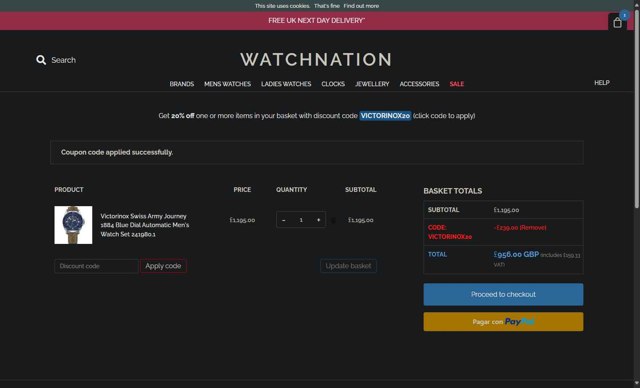640x388 pixels.
Task: Go to the Sale section
Action: tap(457, 84)
